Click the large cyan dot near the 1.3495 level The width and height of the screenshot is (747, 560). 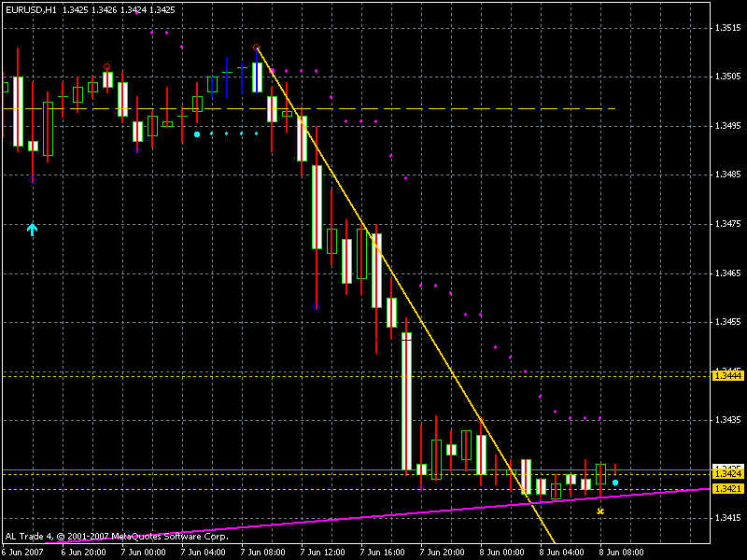(197, 134)
